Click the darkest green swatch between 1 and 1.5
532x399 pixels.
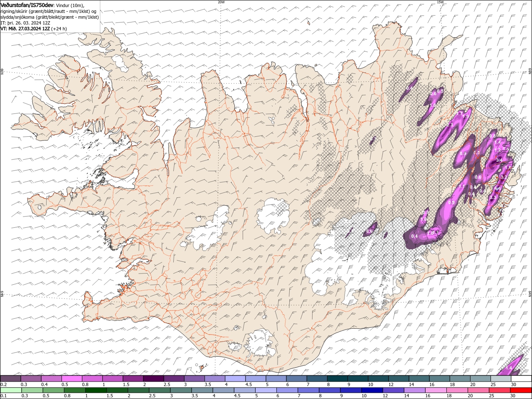tap(96, 390)
